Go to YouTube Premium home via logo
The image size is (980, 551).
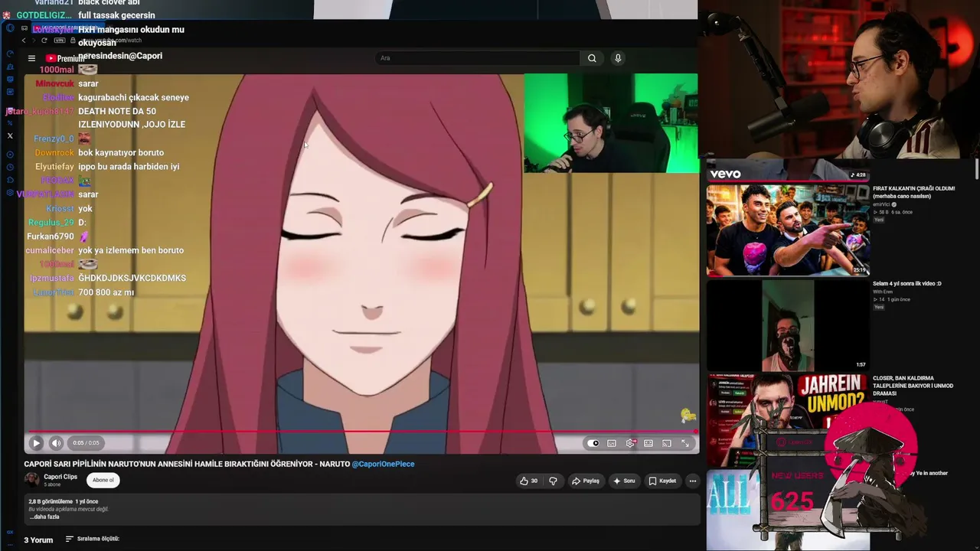(x=65, y=58)
